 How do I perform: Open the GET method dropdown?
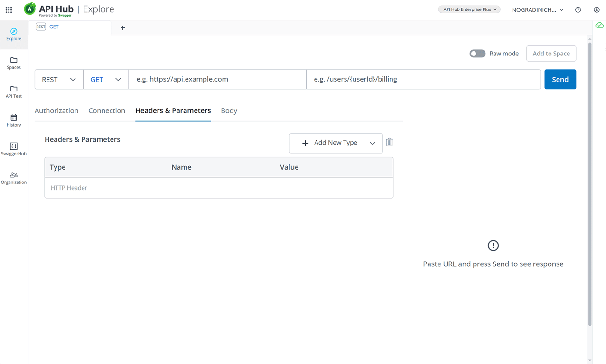click(106, 79)
